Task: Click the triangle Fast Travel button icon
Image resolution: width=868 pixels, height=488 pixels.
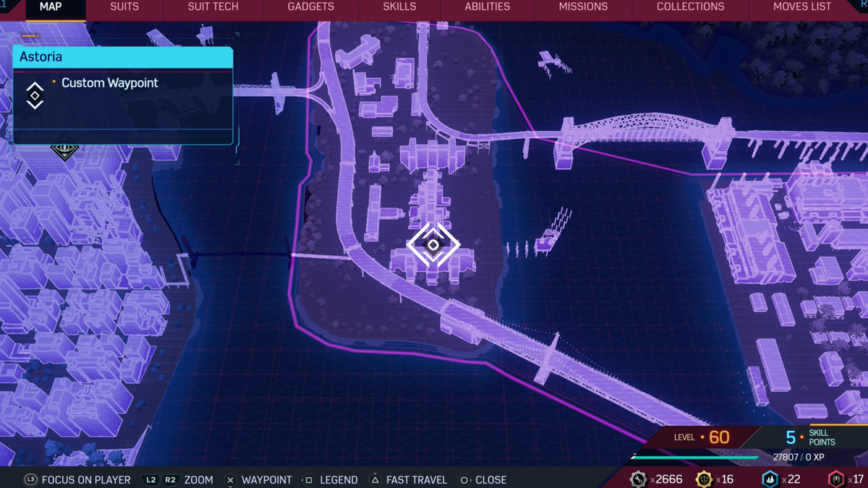Action: pyautogui.click(x=375, y=480)
